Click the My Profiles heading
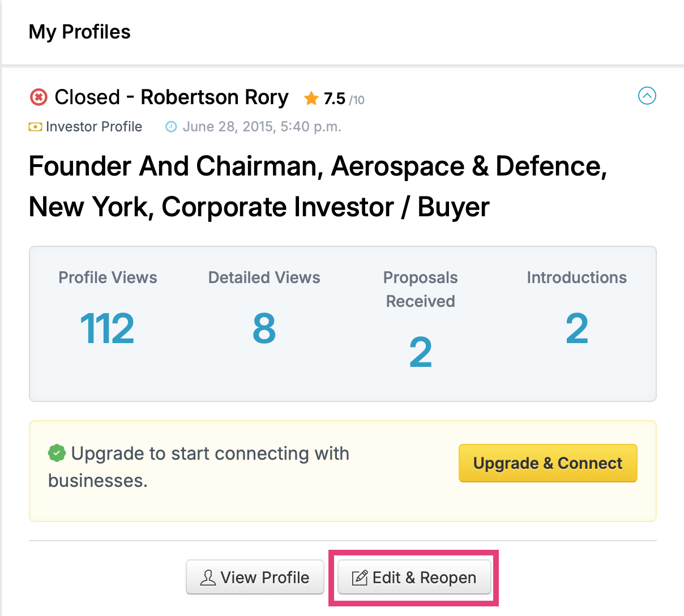The image size is (684, 616). coord(80,32)
